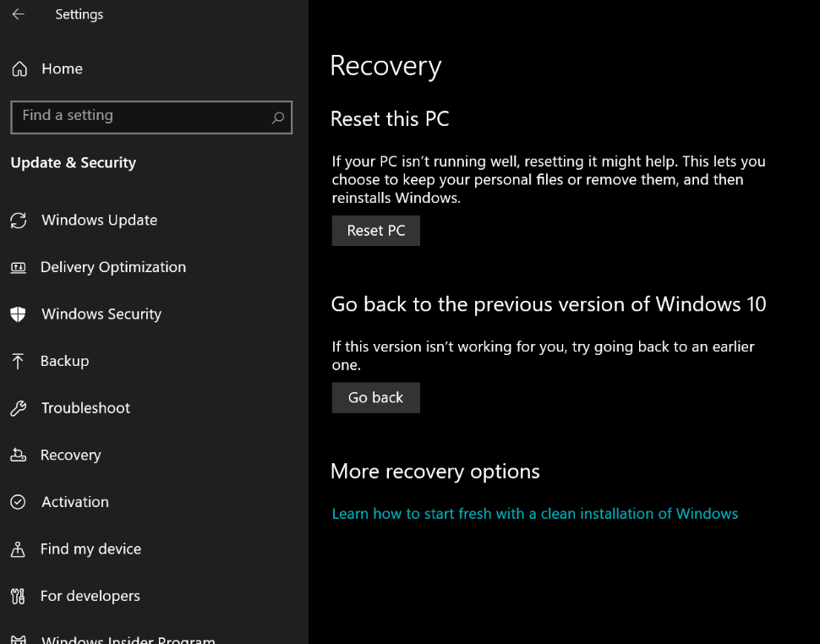The width and height of the screenshot is (820, 644).
Task: Click the Find my device icon
Action: coord(18,548)
